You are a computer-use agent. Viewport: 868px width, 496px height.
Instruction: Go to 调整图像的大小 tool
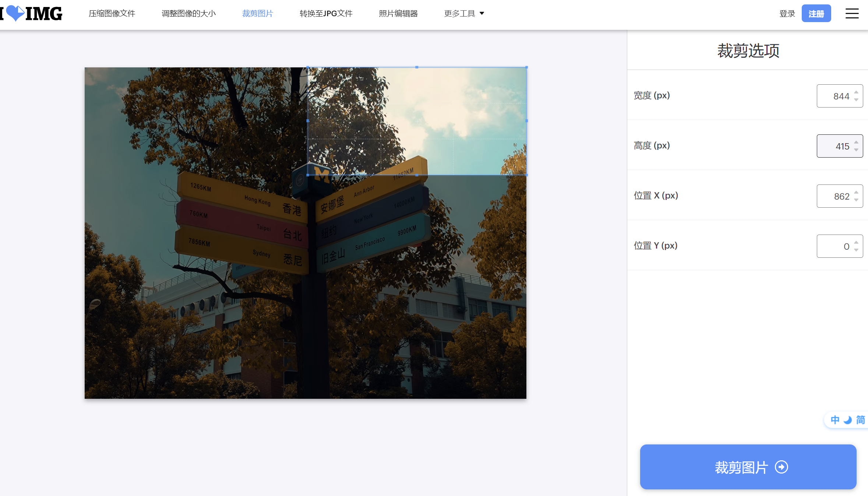[x=188, y=14]
